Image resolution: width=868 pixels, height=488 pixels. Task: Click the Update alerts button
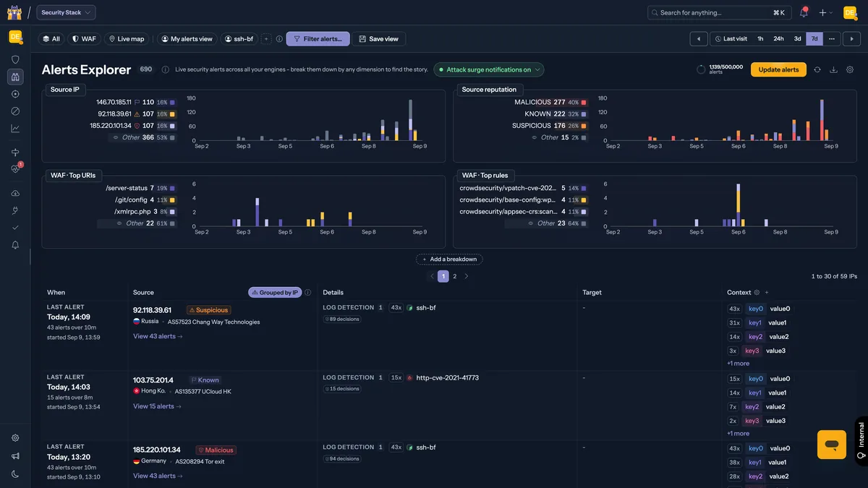(778, 69)
